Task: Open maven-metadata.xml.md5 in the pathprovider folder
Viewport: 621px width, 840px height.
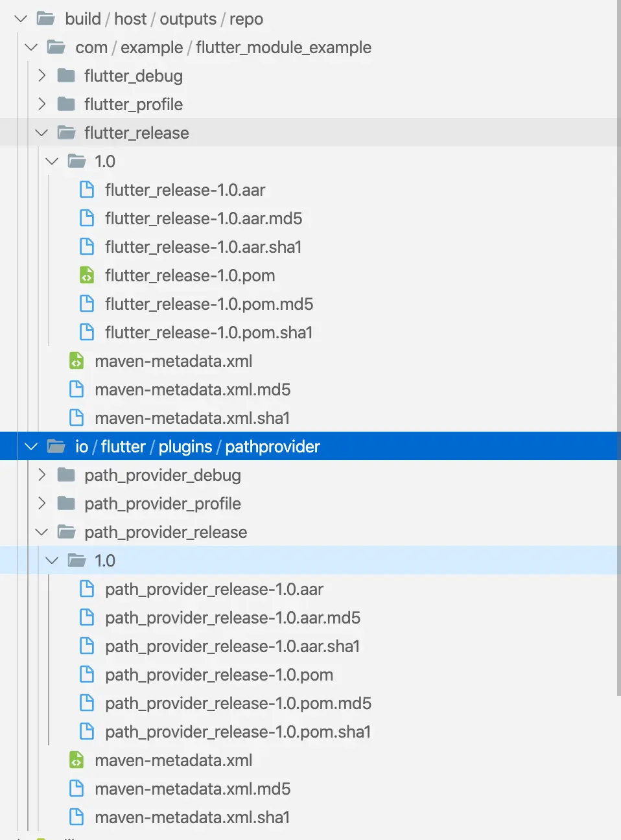Action: point(193,789)
